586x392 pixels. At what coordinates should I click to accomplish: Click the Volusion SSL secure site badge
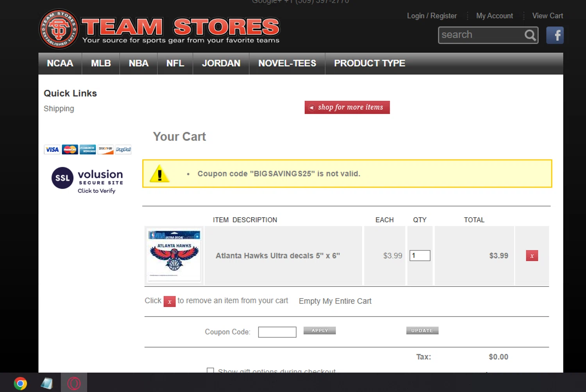pyautogui.click(x=88, y=180)
